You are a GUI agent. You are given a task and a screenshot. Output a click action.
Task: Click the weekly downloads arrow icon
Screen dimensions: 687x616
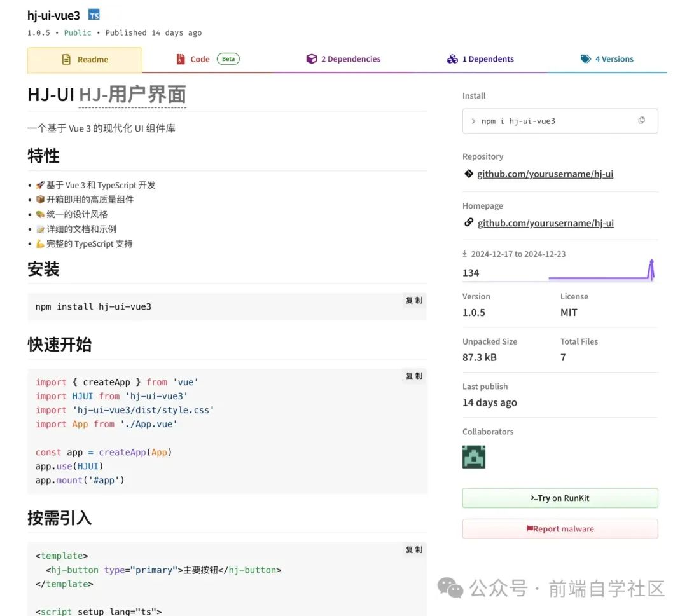click(464, 254)
